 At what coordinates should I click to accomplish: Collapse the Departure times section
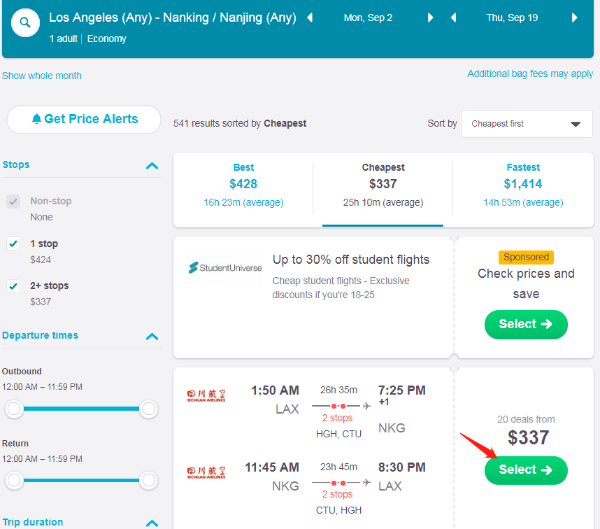[152, 337]
